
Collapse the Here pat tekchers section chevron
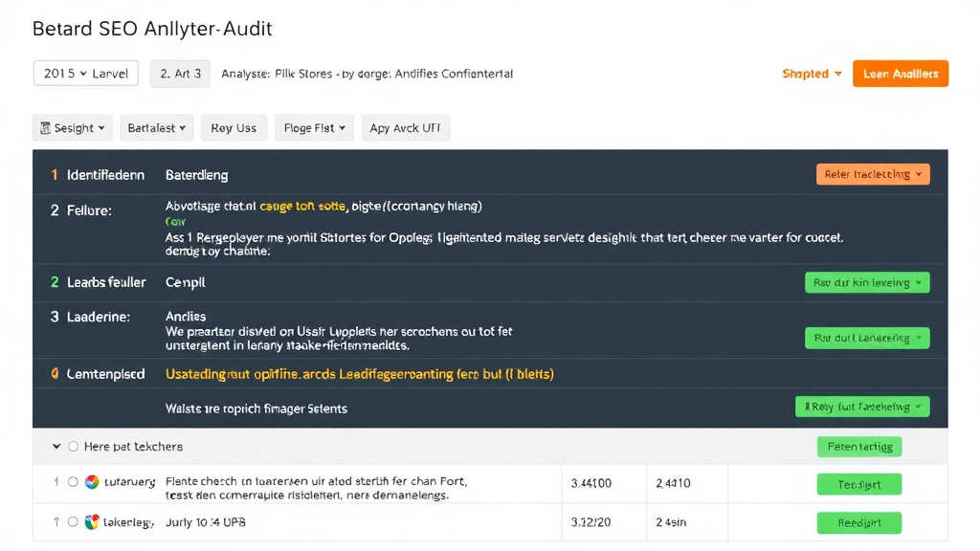tap(56, 447)
